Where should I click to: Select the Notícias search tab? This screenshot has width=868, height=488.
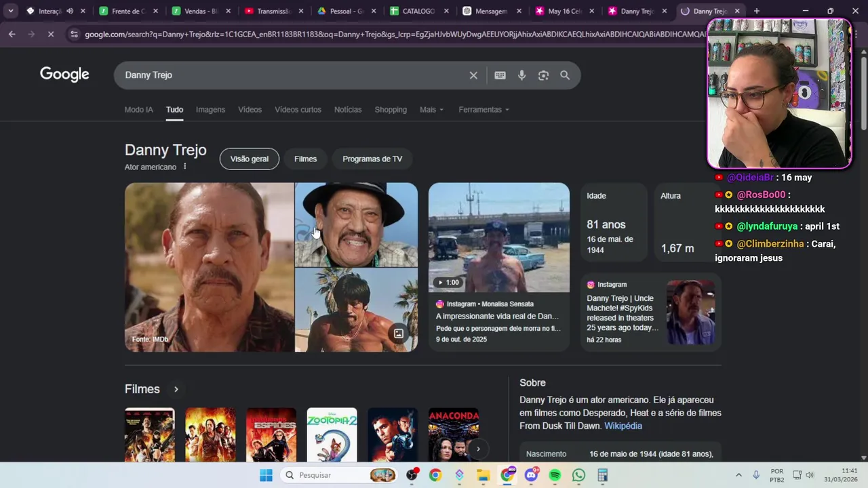click(x=348, y=110)
